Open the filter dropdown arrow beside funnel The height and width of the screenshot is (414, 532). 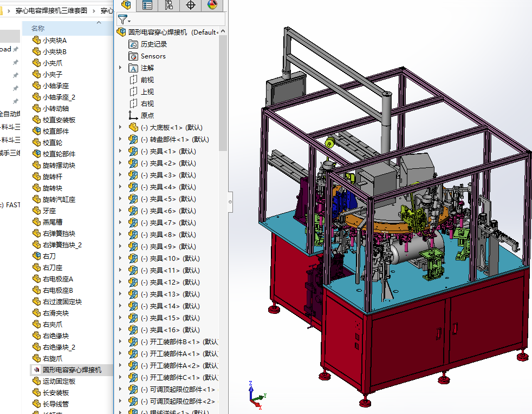pos(129,21)
